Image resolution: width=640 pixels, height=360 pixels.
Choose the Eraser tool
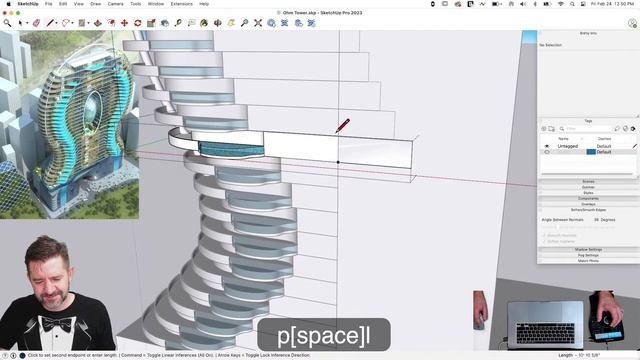pos(36,23)
